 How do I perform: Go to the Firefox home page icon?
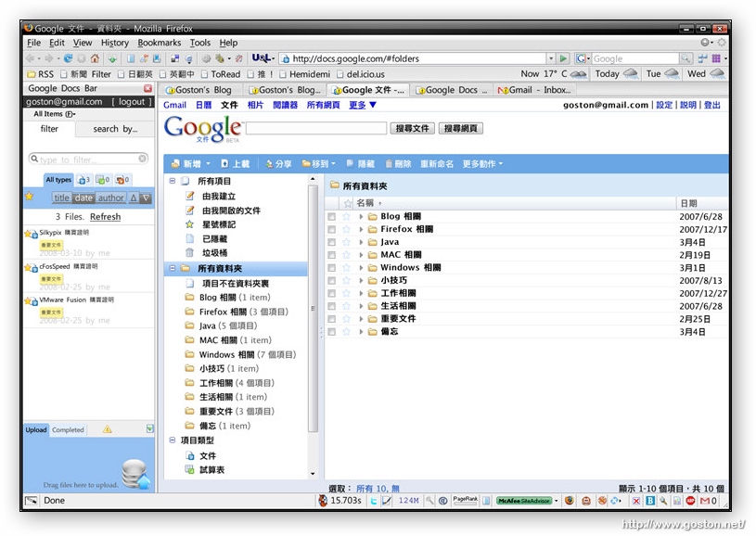click(x=95, y=58)
